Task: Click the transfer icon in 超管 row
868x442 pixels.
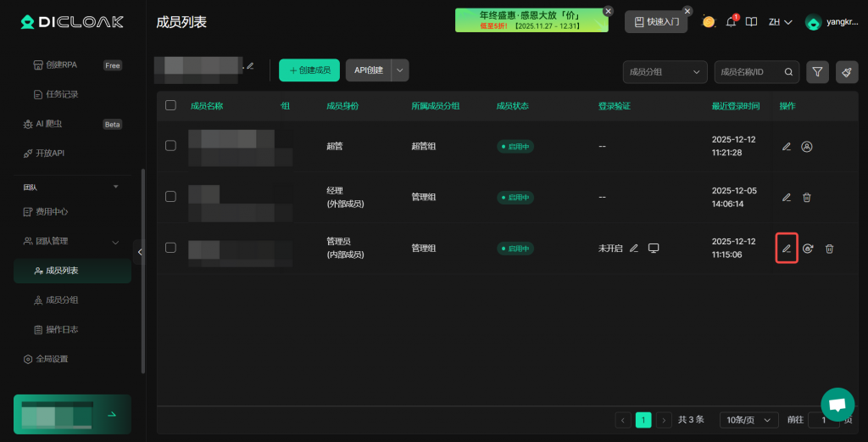Action: 807,147
